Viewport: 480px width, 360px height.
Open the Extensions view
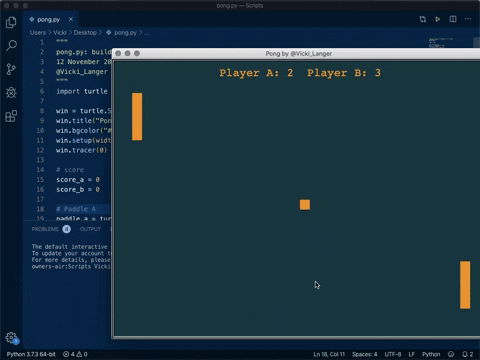(11, 116)
